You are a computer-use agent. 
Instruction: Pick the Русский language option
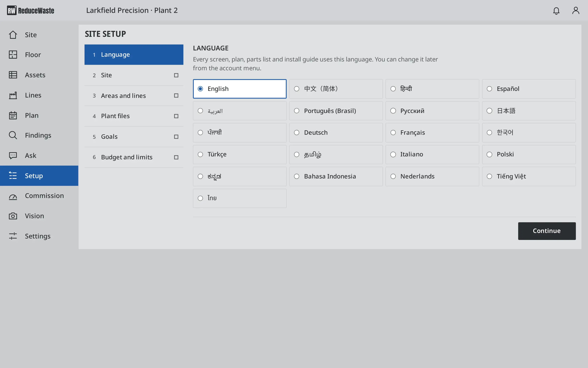coord(432,111)
